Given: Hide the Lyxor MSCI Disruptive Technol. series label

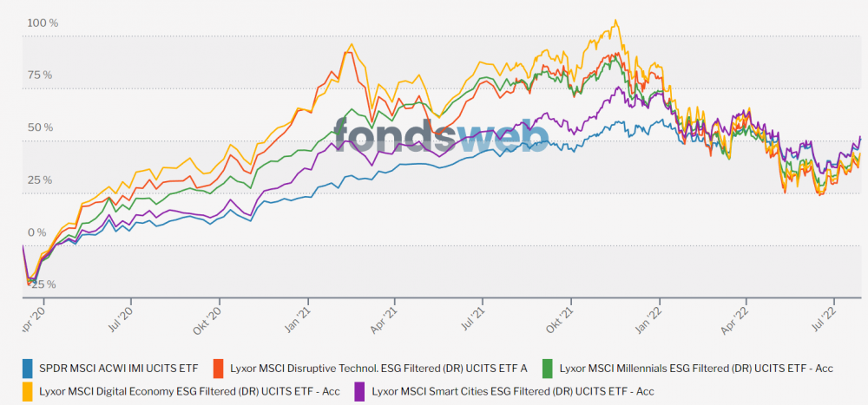Looking at the screenshot, I should pos(378,369).
